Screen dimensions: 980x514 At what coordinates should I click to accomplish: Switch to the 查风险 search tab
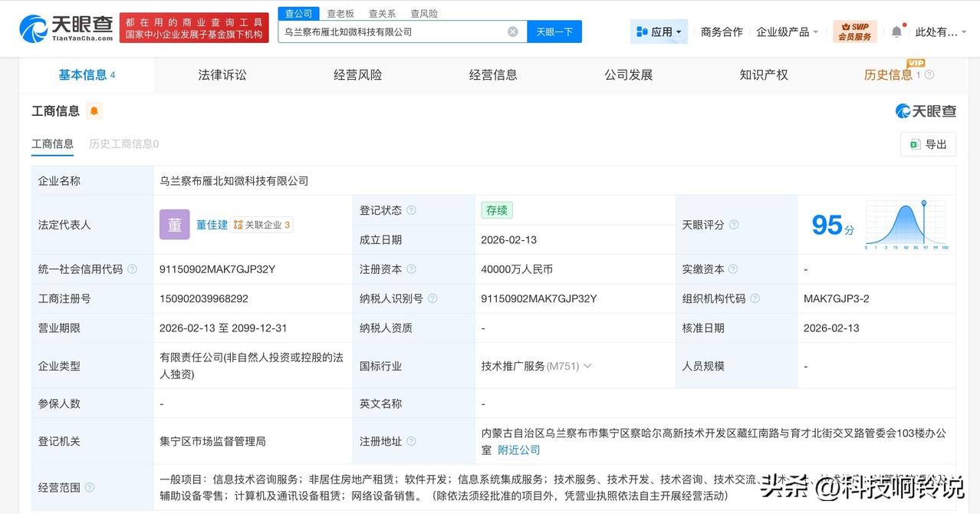(x=424, y=14)
